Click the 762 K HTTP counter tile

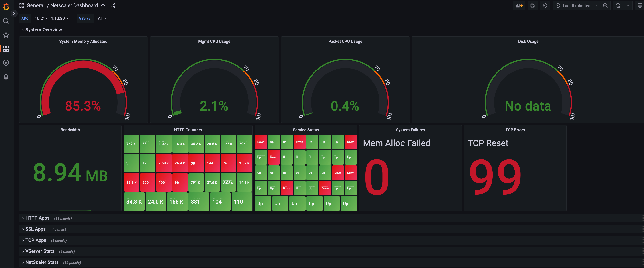click(x=132, y=144)
